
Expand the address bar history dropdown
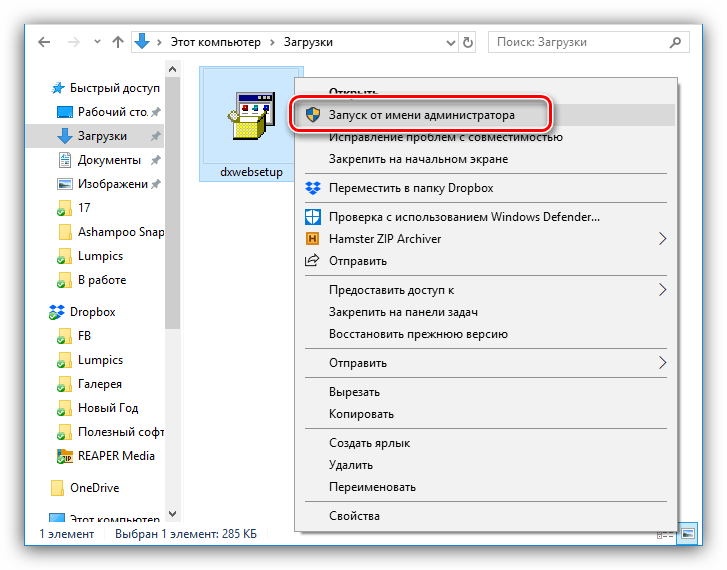coord(450,43)
